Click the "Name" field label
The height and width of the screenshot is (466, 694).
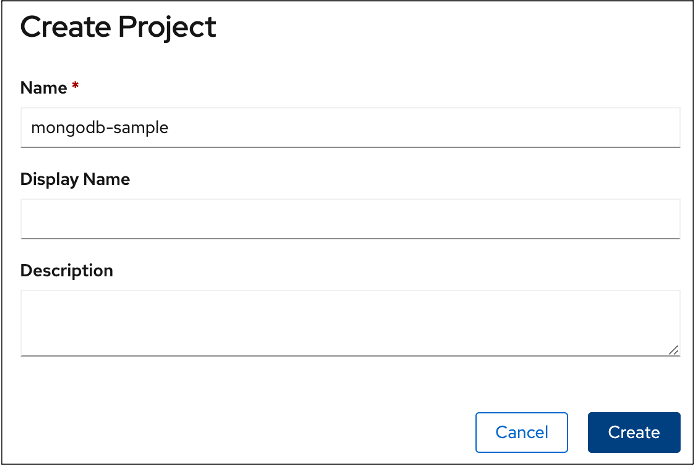pyautogui.click(x=43, y=88)
